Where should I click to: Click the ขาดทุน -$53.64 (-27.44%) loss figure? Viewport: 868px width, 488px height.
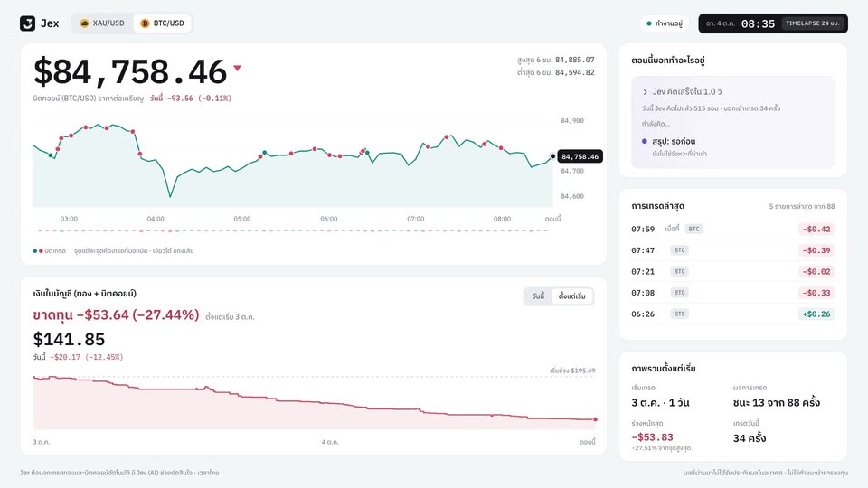116,314
